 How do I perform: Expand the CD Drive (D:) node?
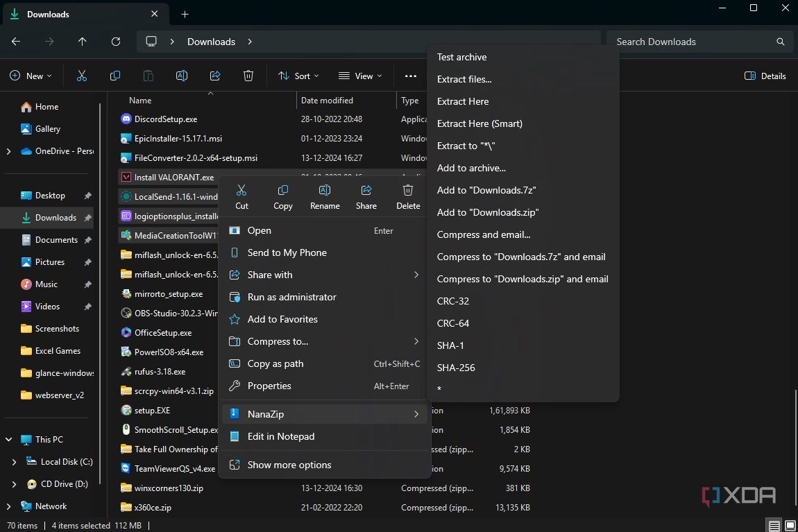click(x=14, y=484)
